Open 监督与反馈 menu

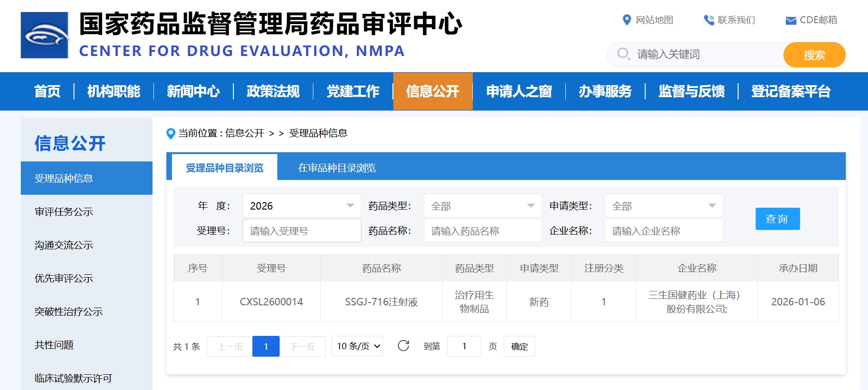click(691, 91)
